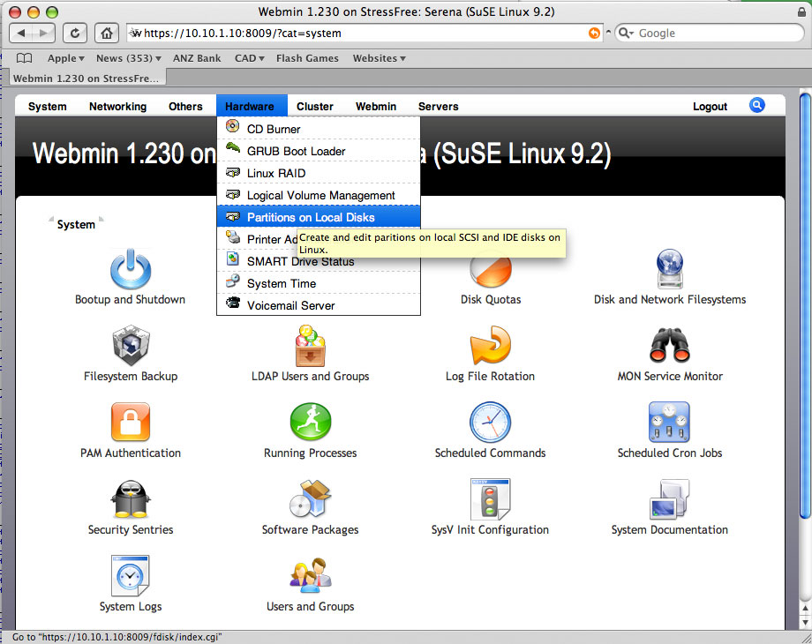Open MON Service Monitor binoculars icon
The height and width of the screenshot is (644, 812).
(x=670, y=345)
